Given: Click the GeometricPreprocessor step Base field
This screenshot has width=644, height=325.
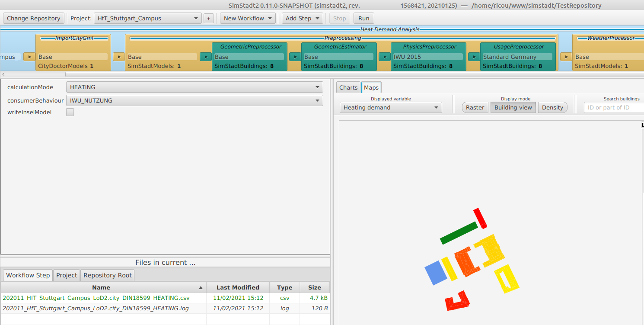Looking at the screenshot, I should (249, 57).
